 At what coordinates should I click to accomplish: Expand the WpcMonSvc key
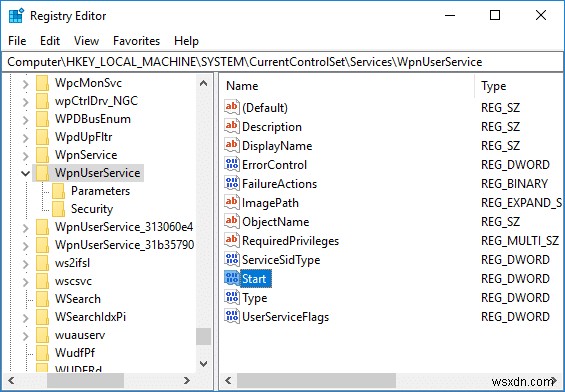(x=26, y=84)
